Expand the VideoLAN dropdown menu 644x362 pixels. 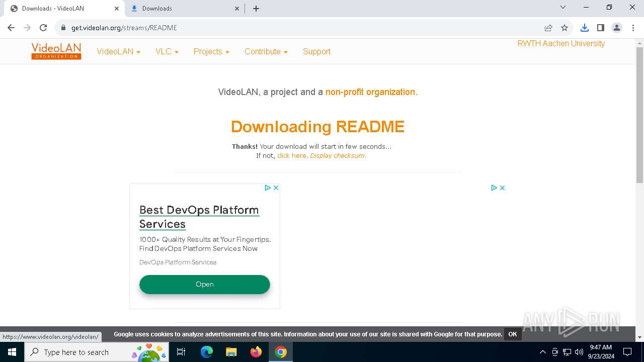pos(118,51)
